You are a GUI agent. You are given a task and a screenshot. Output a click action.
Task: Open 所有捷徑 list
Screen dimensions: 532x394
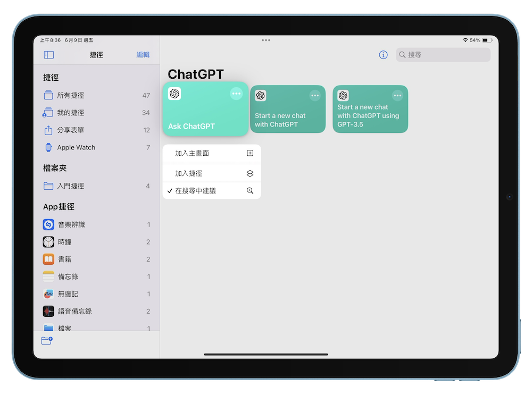click(x=97, y=95)
